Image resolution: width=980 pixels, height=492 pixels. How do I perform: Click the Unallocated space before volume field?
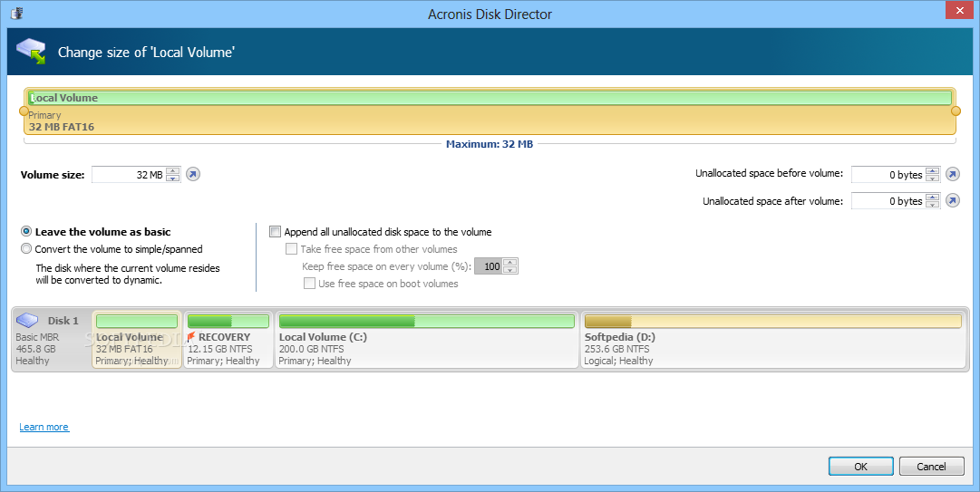888,175
